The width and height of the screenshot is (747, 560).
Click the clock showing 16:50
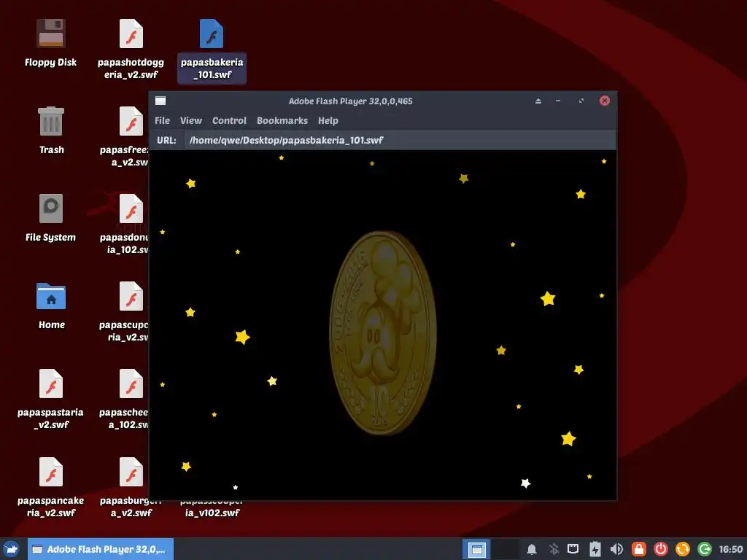pos(731,550)
